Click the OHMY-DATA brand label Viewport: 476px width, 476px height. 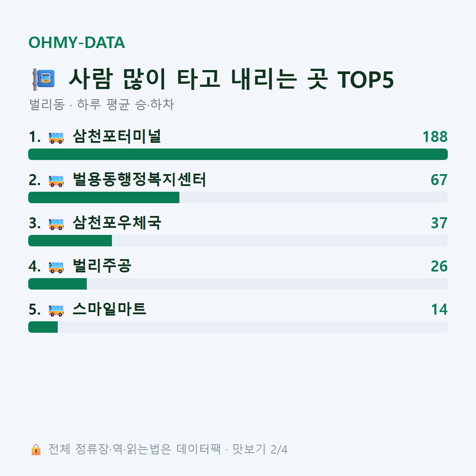point(77,42)
